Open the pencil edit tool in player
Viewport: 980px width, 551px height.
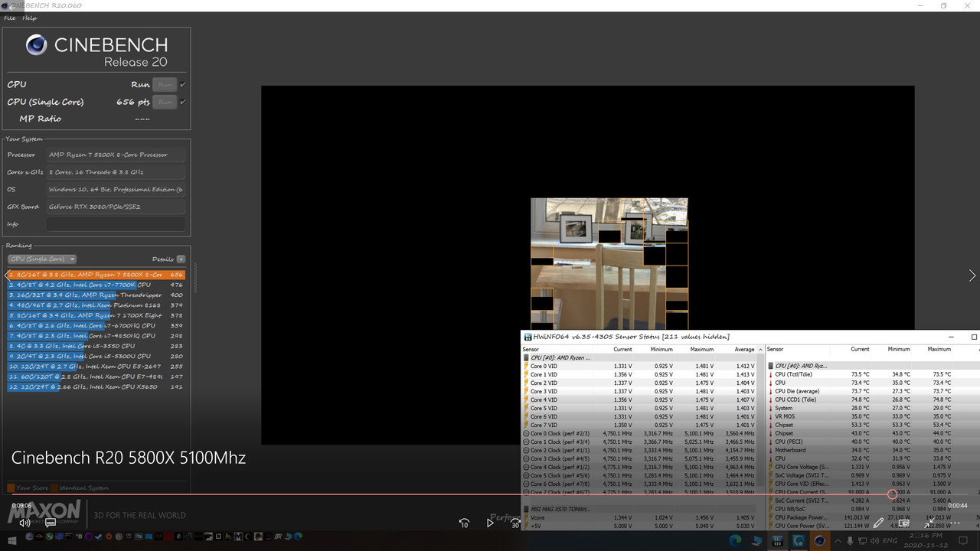tap(878, 523)
